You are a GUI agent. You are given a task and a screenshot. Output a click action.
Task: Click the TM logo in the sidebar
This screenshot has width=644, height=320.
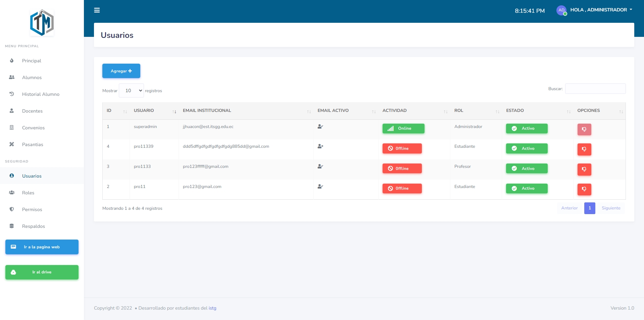[x=42, y=23]
